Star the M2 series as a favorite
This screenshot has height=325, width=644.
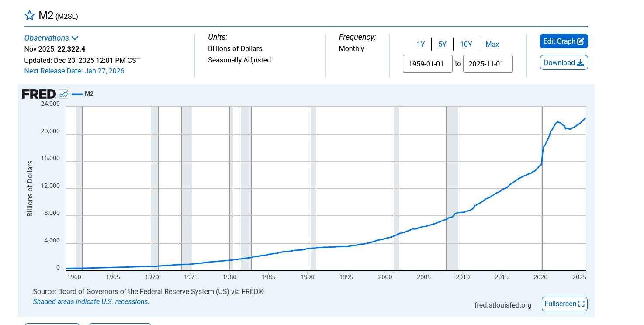coord(29,16)
